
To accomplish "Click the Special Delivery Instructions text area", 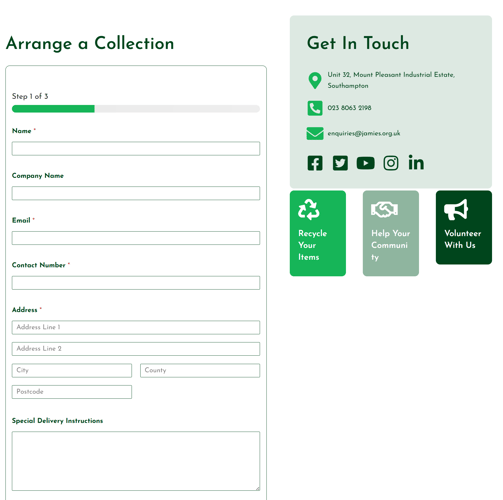I will click(x=136, y=461).
